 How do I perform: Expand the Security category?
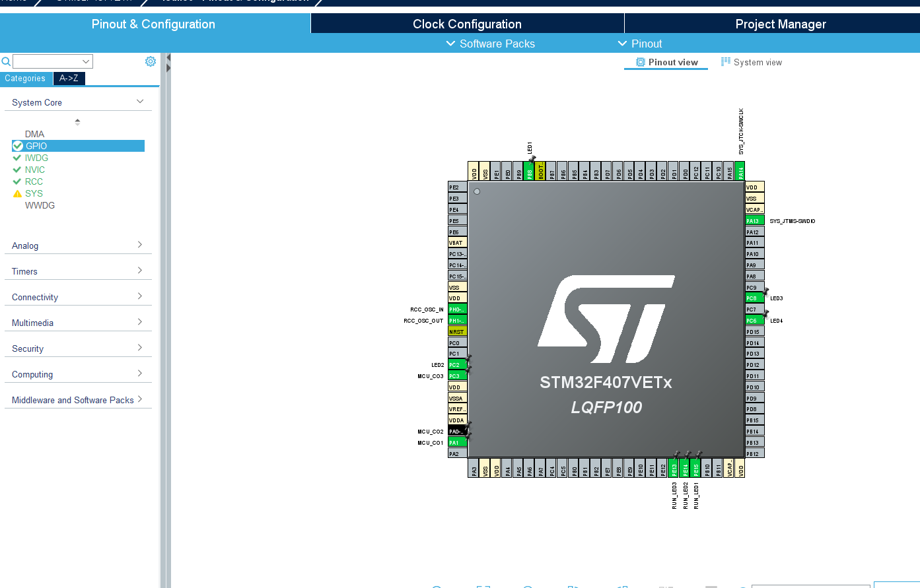(140, 348)
